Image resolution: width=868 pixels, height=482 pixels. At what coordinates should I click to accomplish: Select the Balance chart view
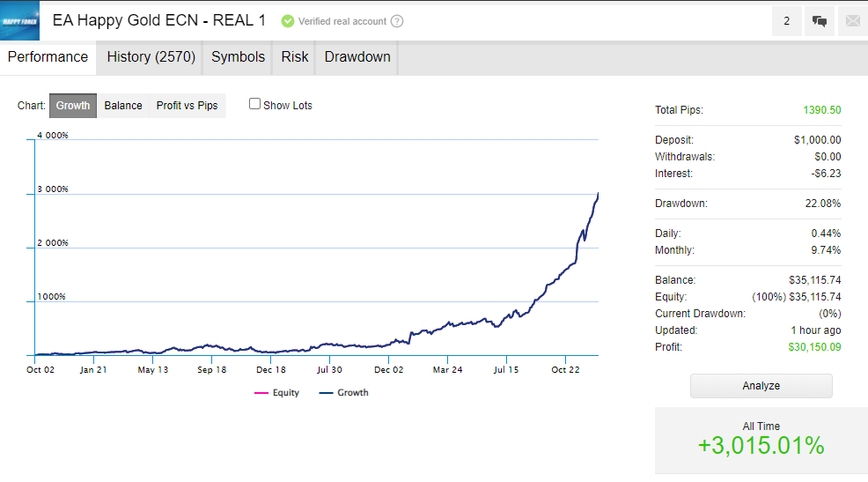[x=123, y=106]
